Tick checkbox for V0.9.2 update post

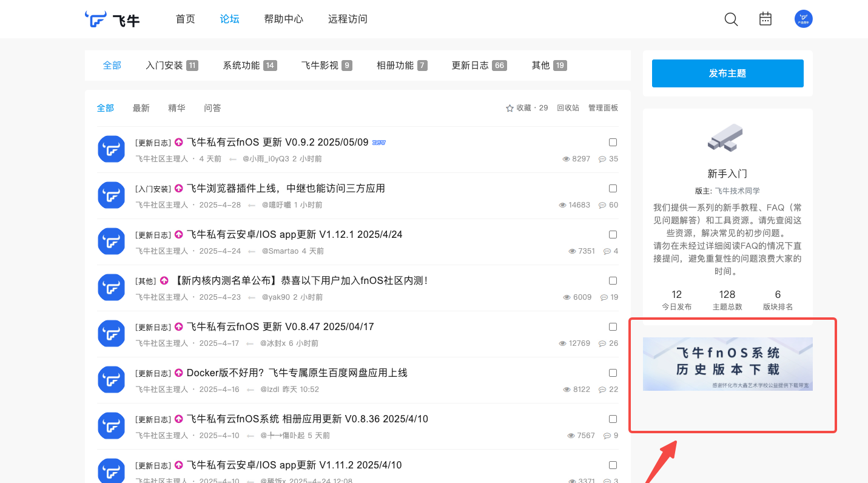(x=613, y=143)
